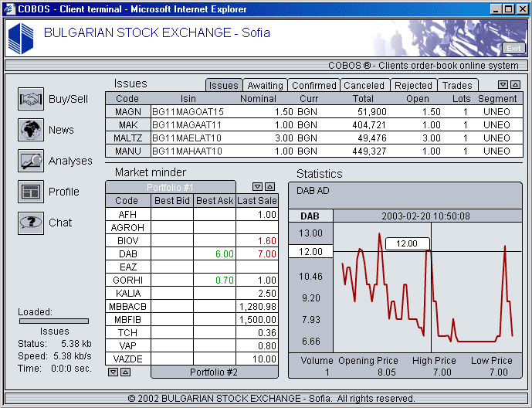This screenshot has height=408, width=532.
Task: Switch to the Awaiting tab
Action: pos(266,86)
